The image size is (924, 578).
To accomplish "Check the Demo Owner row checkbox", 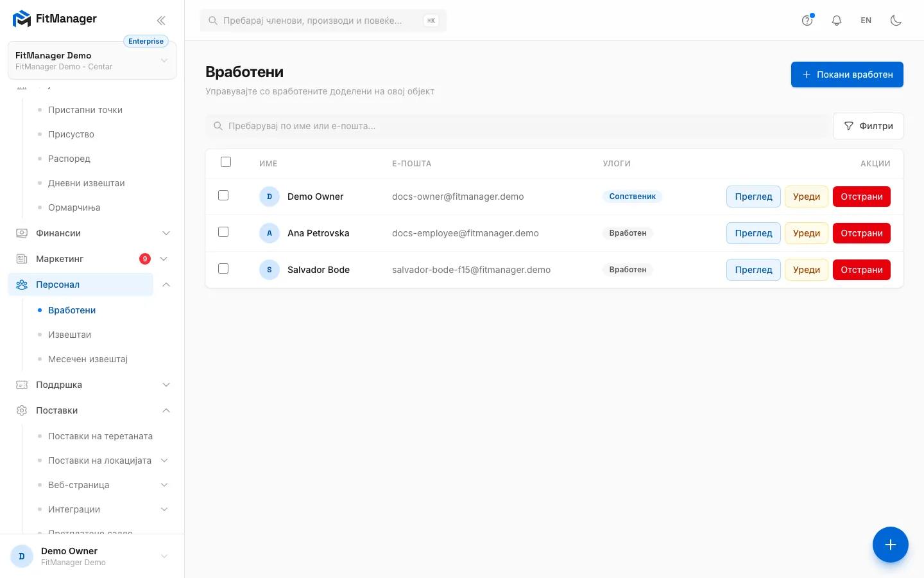I will click(x=223, y=195).
